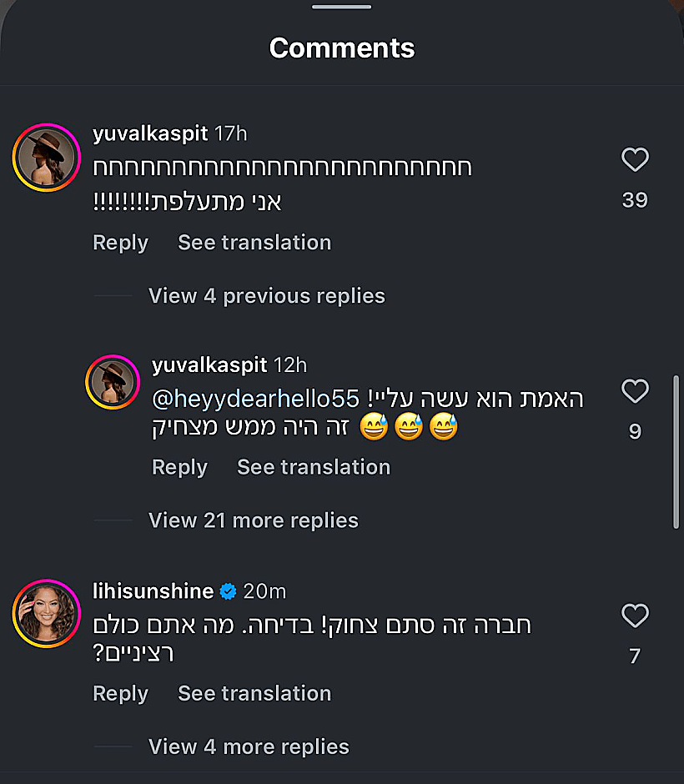Open yuvalkaspit's profile picture with gradient story ring
Viewport: 684px width, 784px height.
point(46,157)
